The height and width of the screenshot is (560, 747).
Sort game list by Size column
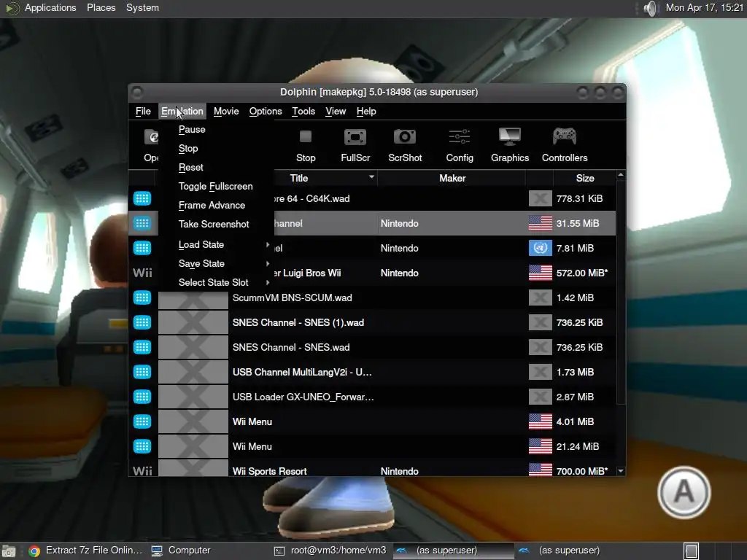point(584,178)
